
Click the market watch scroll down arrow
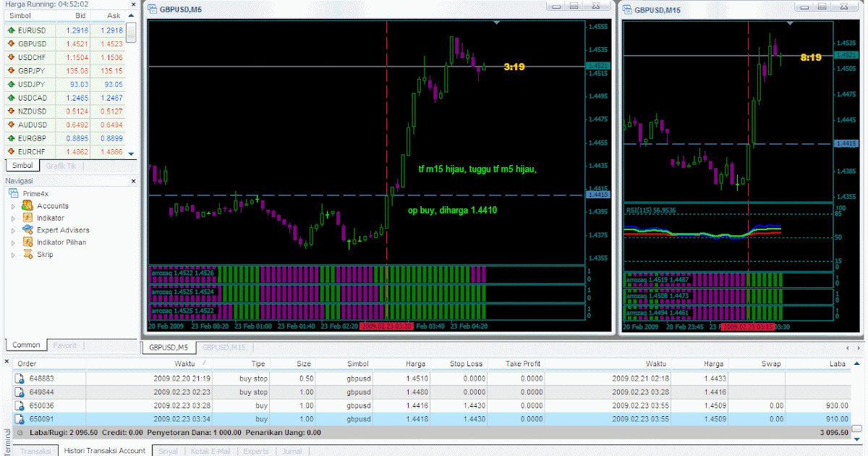tap(131, 153)
